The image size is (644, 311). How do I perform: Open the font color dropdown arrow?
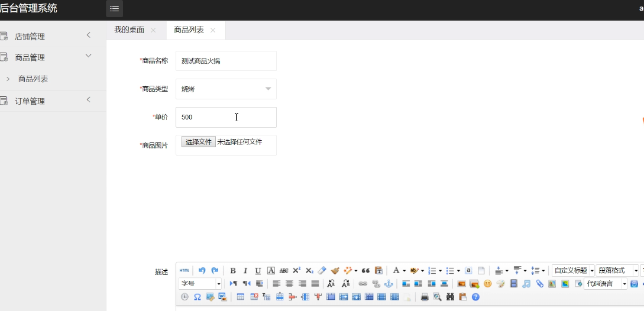tap(404, 271)
